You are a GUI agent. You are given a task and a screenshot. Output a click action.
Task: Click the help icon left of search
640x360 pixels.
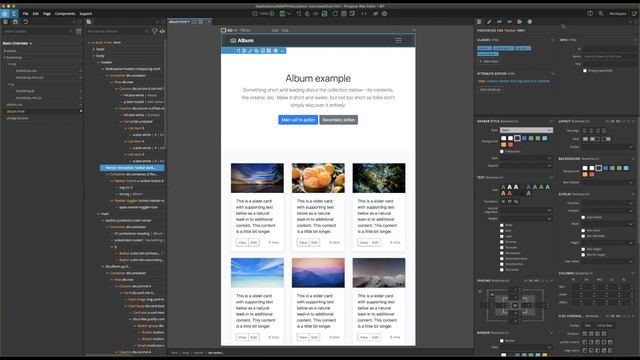coord(590,13)
